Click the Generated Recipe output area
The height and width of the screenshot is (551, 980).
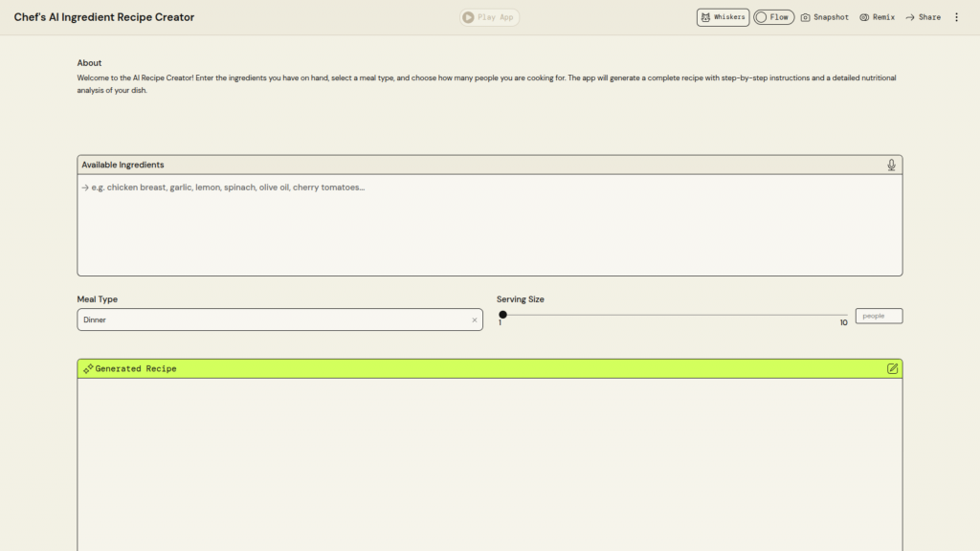point(489,459)
